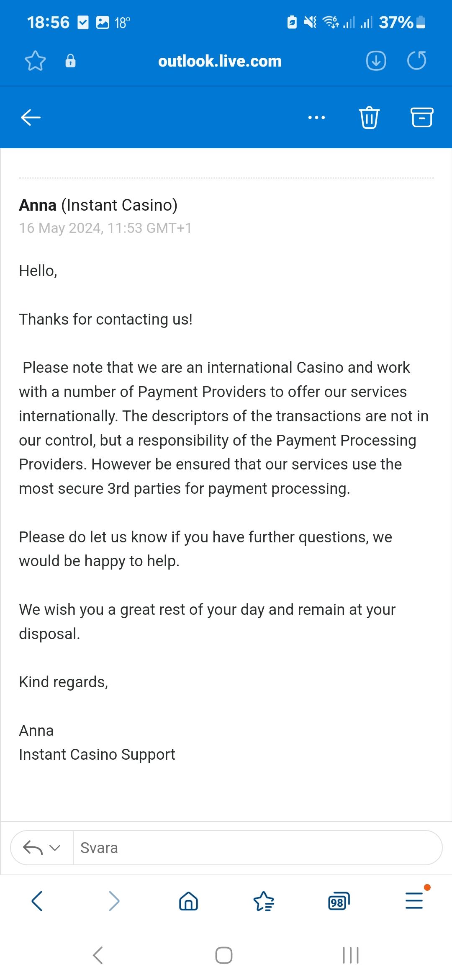The height and width of the screenshot is (980, 452).
Task: Open the bookmarks list icon
Action: [x=264, y=901]
